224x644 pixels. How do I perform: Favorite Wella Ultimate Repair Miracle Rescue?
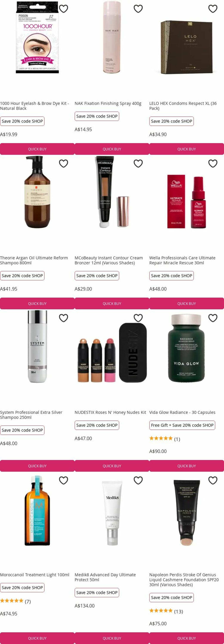[x=213, y=164]
